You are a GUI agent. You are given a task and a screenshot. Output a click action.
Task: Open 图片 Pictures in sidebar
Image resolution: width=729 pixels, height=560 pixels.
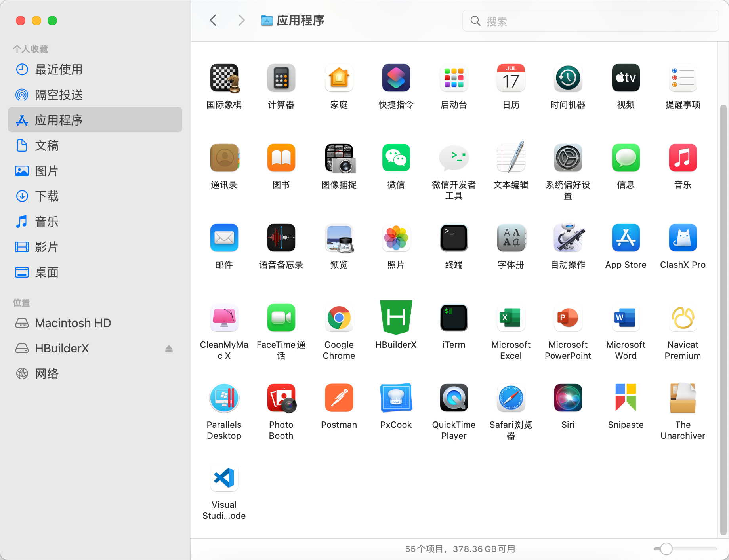coord(95,171)
